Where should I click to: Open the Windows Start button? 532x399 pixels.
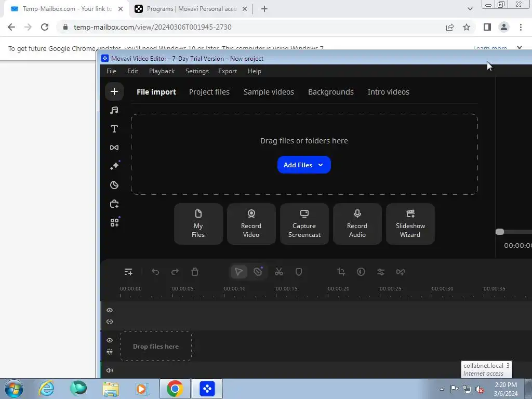click(x=14, y=389)
